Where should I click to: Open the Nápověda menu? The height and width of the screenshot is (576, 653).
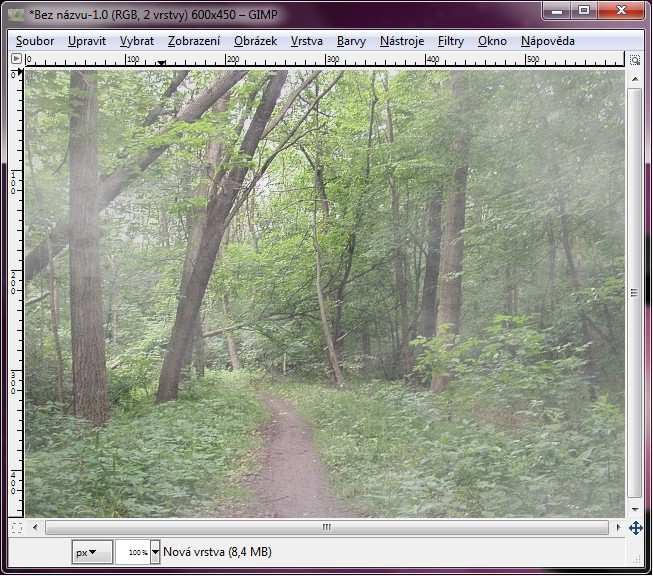(547, 41)
